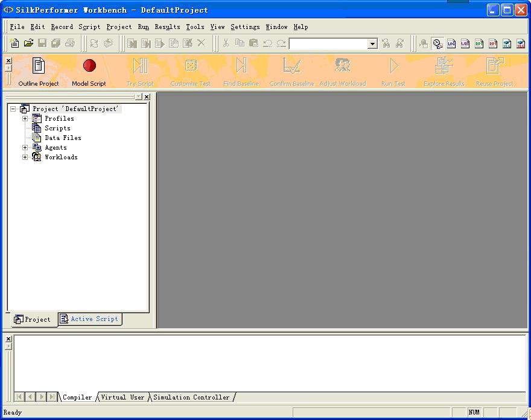Select the Agents tree item

pyautogui.click(x=56, y=148)
